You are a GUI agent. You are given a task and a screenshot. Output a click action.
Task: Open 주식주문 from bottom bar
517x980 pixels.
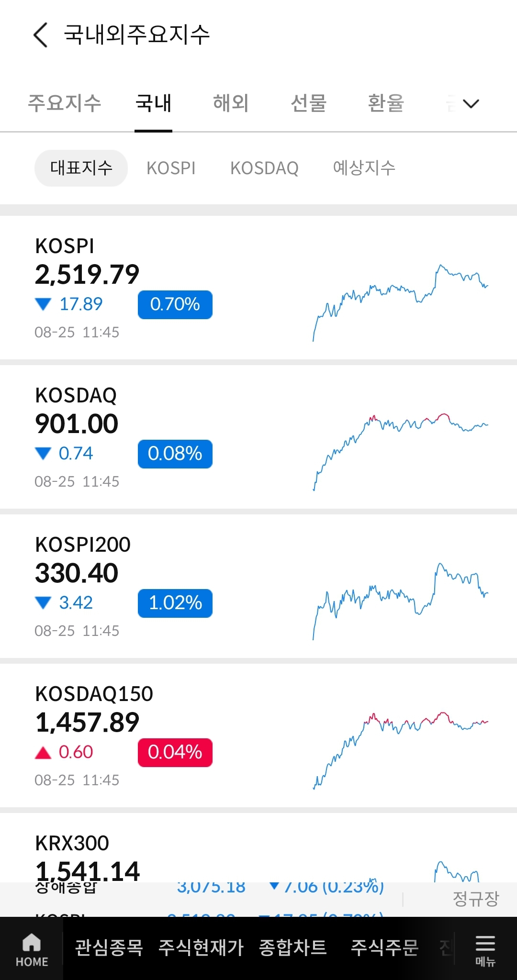(385, 948)
